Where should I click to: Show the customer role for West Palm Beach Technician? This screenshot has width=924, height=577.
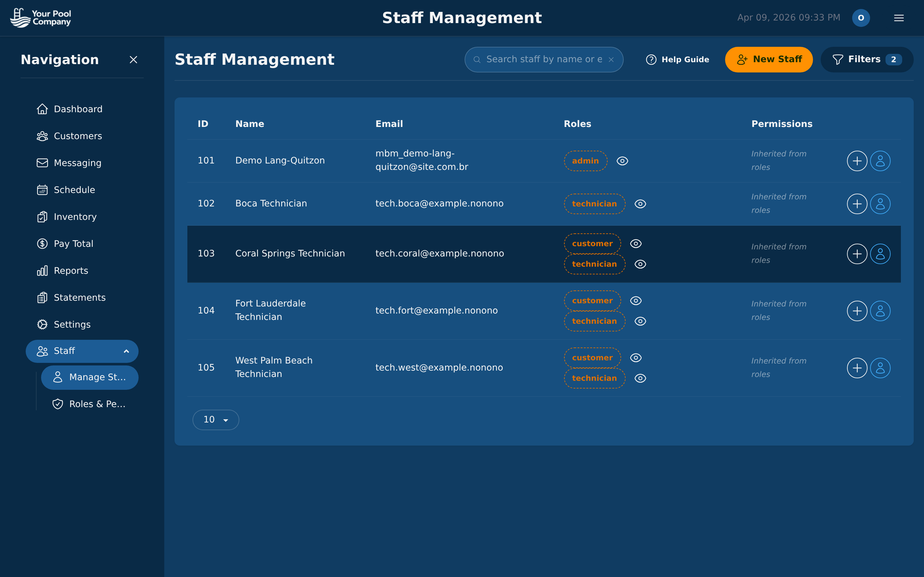(x=636, y=357)
